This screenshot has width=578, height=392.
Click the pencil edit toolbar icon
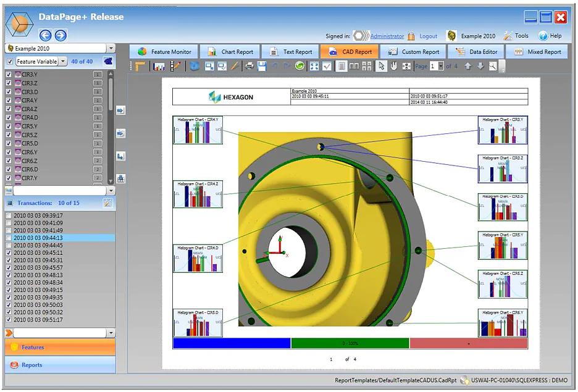235,66
